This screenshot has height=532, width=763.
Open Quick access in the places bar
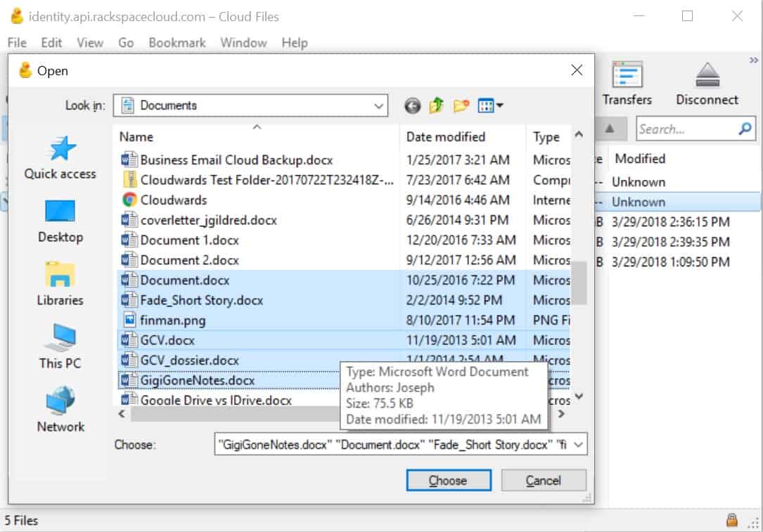60,158
